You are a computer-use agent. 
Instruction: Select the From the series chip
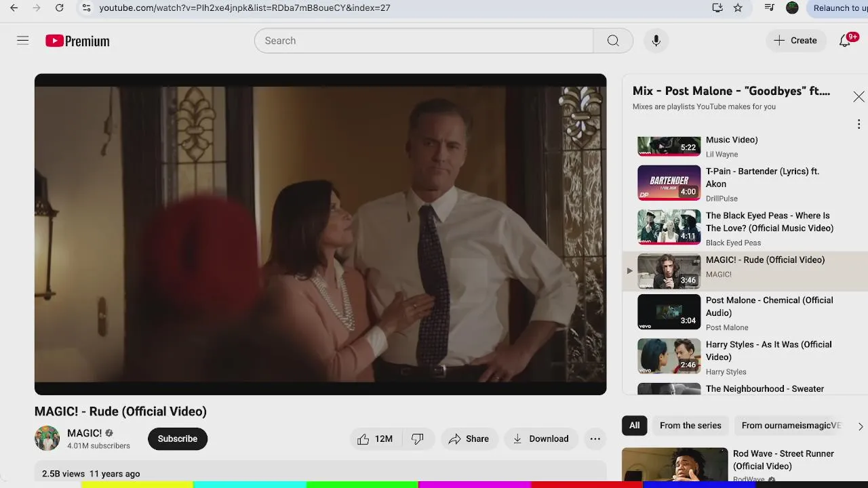point(690,425)
